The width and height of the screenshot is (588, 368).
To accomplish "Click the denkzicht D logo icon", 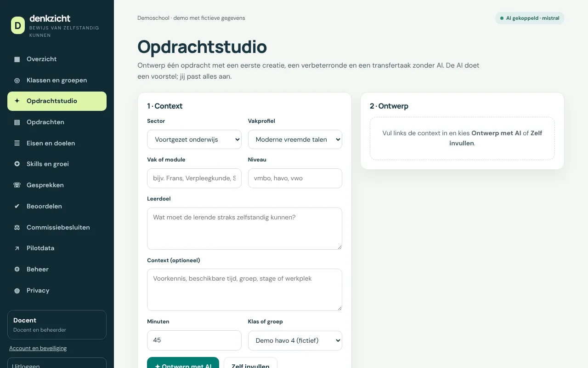I will coord(18,25).
